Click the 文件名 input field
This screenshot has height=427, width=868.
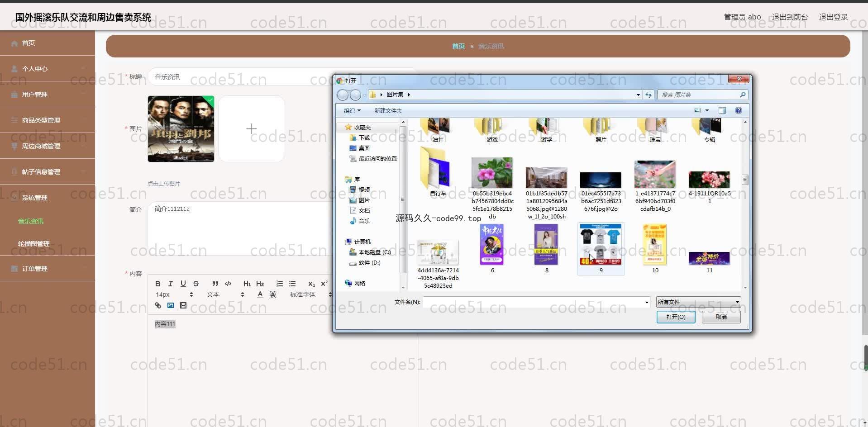(533, 302)
